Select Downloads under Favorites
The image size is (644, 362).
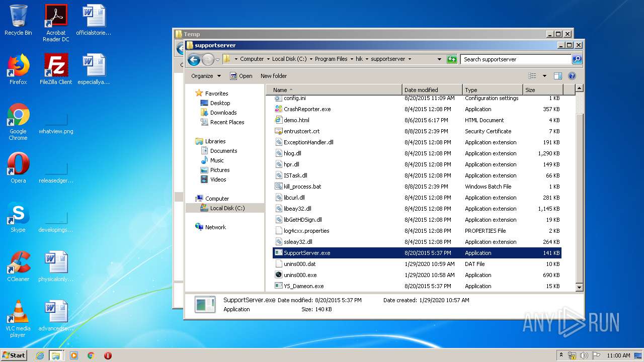click(218, 113)
